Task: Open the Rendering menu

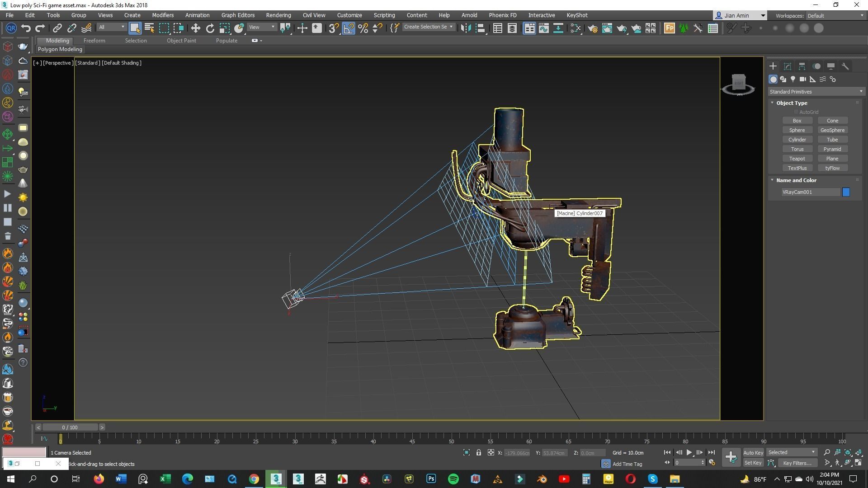Action: tap(278, 15)
